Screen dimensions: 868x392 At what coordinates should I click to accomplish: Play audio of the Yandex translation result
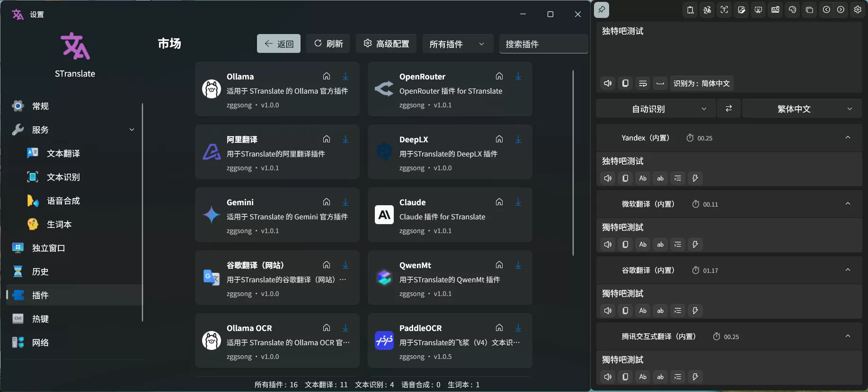tap(608, 178)
